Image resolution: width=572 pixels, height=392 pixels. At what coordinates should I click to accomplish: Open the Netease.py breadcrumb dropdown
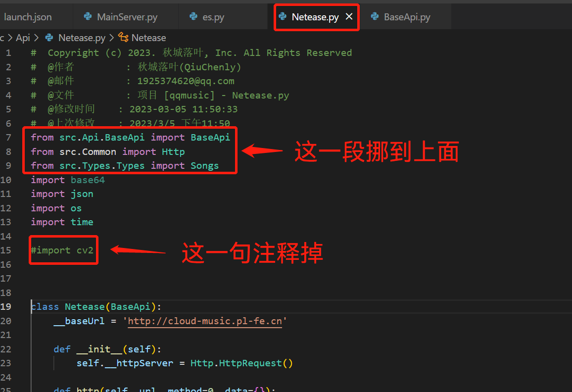pos(82,38)
